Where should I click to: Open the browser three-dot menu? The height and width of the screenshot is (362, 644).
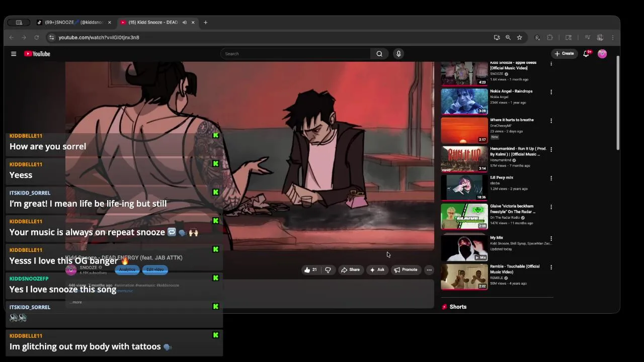[x=612, y=37]
